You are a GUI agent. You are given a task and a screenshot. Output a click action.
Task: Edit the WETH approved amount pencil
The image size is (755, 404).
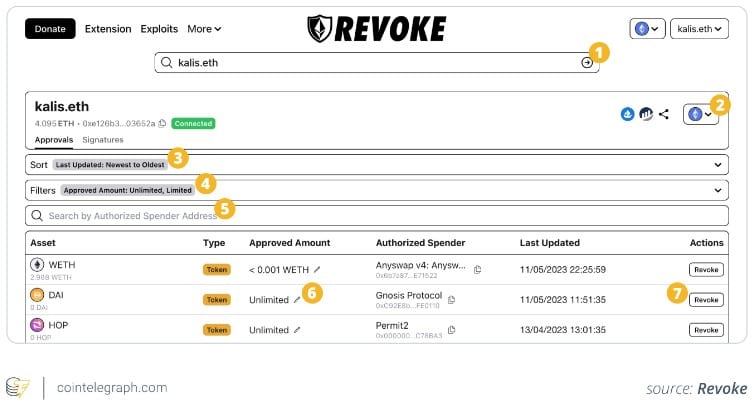click(x=317, y=270)
